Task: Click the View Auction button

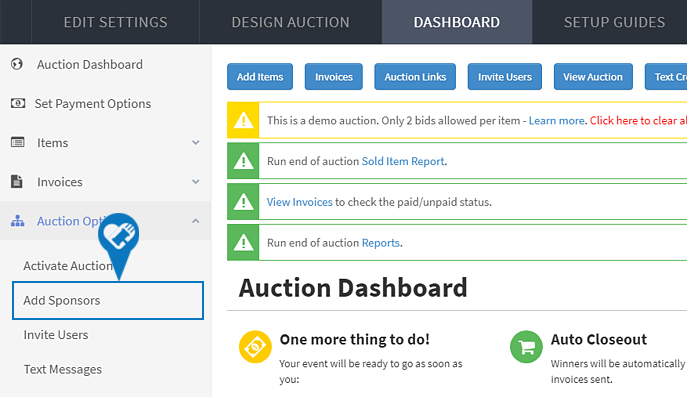Action: [x=593, y=77]
